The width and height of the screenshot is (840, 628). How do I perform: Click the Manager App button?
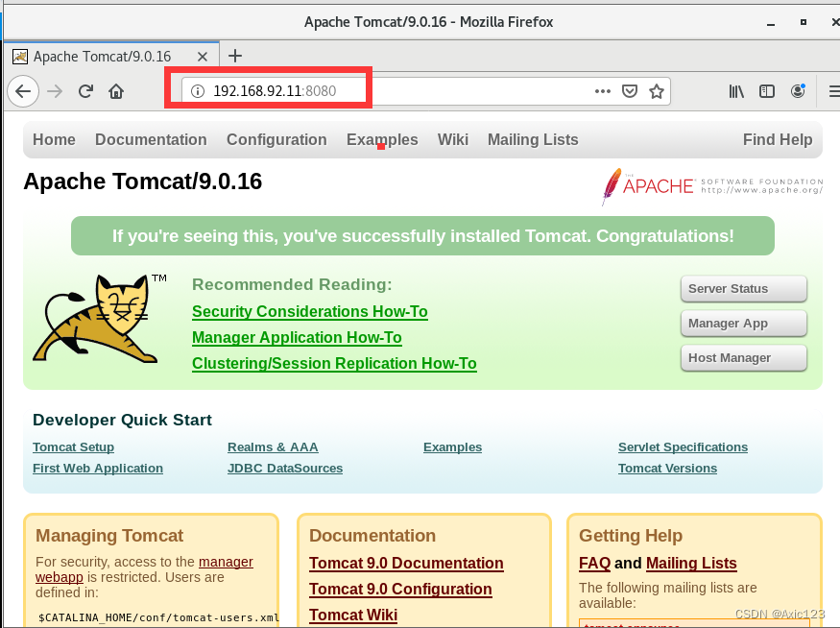click(x=744, y=323)
